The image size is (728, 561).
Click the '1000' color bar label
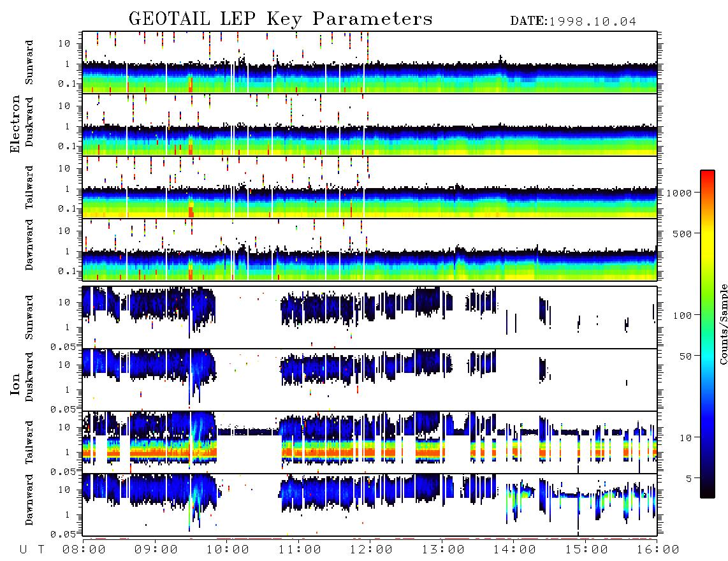(x=680, y=193)
